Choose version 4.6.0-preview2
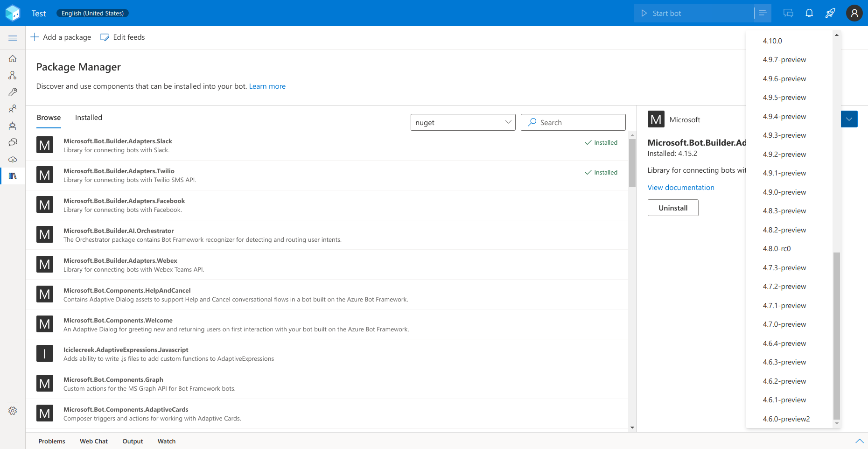Screen dimensions: 868x449 pos(789,419)
